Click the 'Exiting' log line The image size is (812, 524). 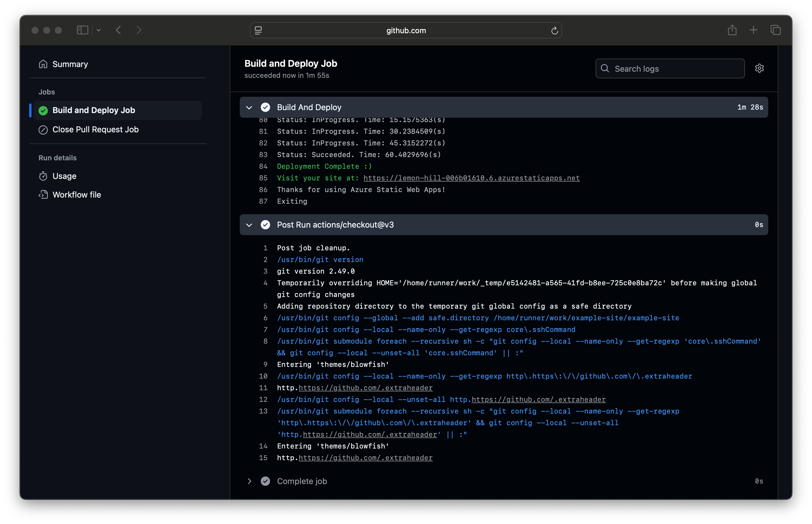[292, 201]
